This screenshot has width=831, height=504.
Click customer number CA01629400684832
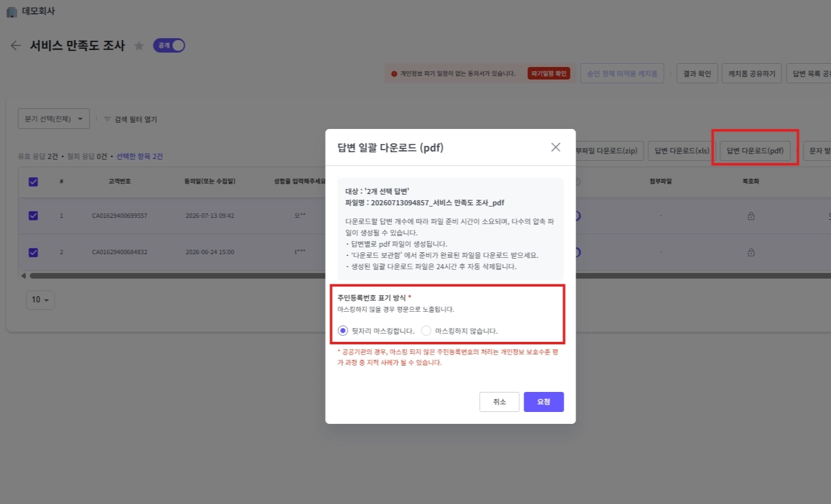click(x=120, y=253)
